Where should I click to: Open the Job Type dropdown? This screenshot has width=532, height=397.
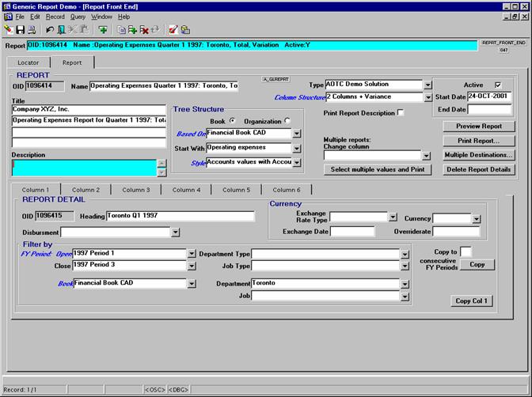click(405, 267)
